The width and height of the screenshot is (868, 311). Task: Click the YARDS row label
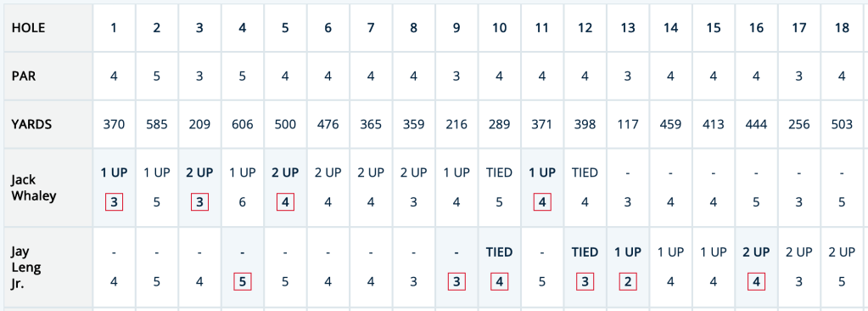coord(31,124)
